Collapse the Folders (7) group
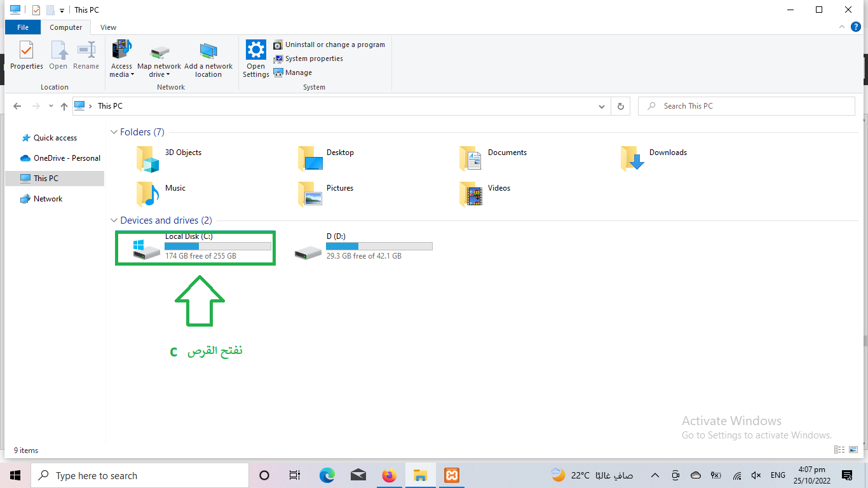The height and width of the screenshot is (488, 868). click(x=114, y=132)
